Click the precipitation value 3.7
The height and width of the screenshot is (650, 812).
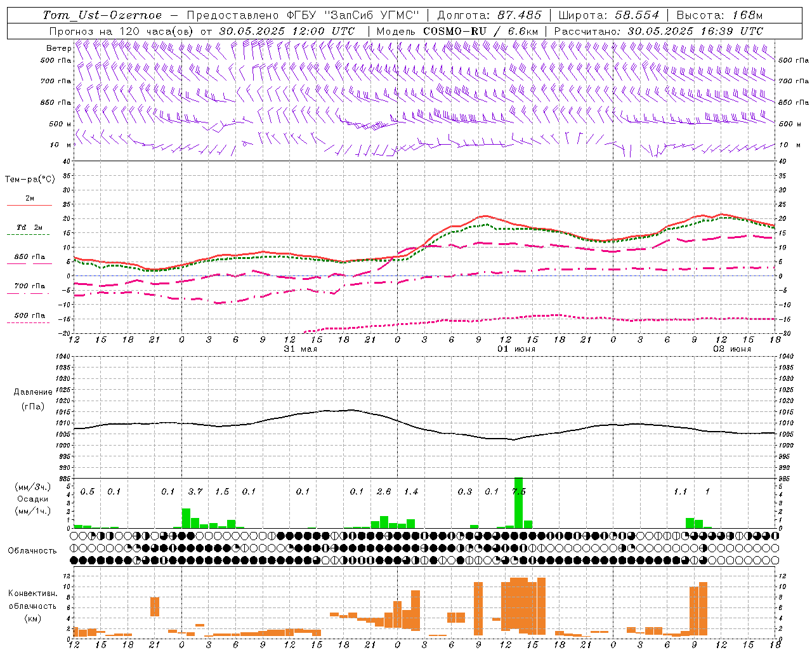point(195,492)
